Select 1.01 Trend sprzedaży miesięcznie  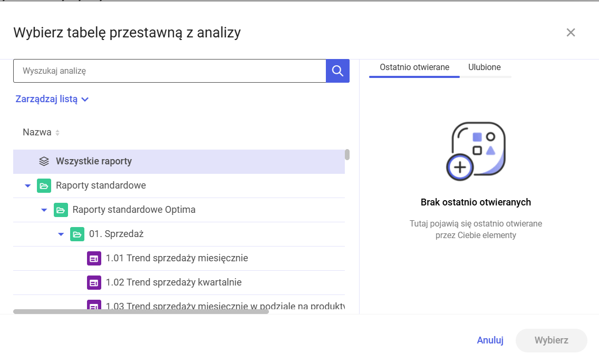pos(179,258)
